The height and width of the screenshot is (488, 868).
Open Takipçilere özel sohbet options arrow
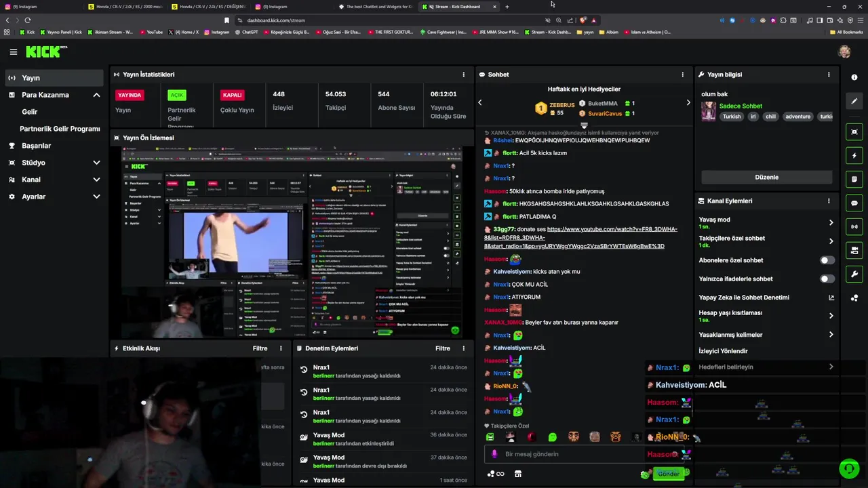click(831, 241)
